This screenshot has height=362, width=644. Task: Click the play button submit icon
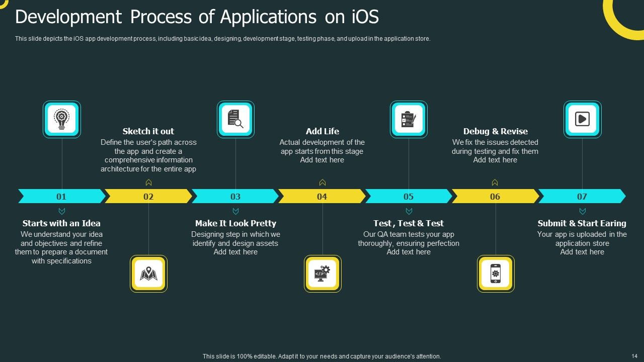pyautogui.click(x=582, y=119)
